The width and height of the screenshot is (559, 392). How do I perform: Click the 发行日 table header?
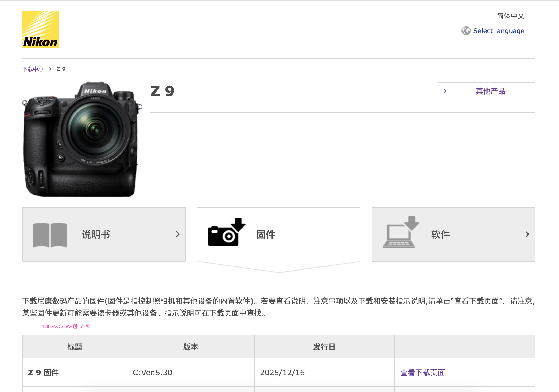click(x=324, y=347)
